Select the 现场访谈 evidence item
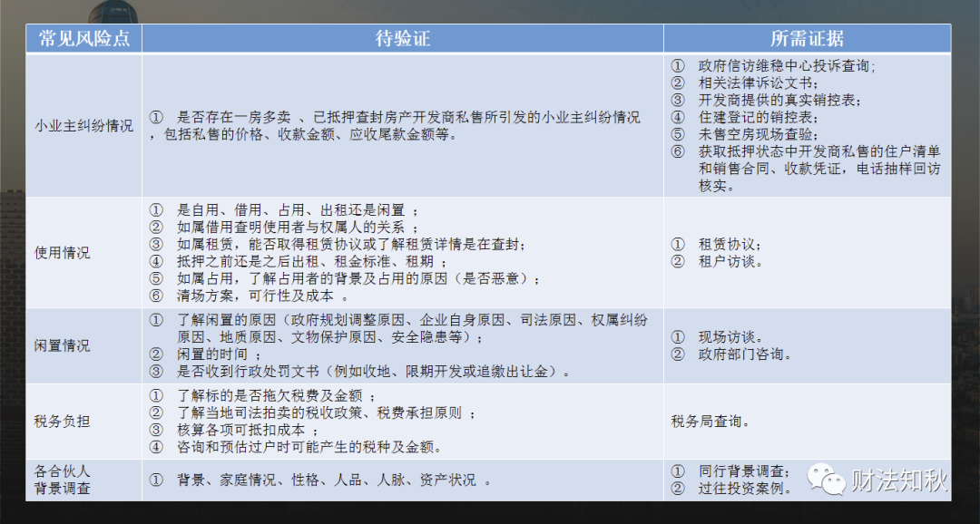Image resolution: width=980 pixels, height=524 pixels. [x=730, y=336]
